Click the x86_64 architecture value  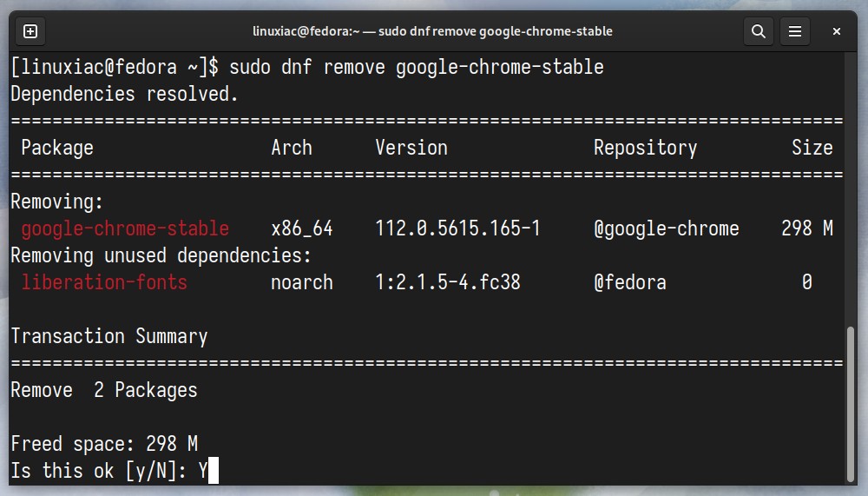click(x=302, y=228)
